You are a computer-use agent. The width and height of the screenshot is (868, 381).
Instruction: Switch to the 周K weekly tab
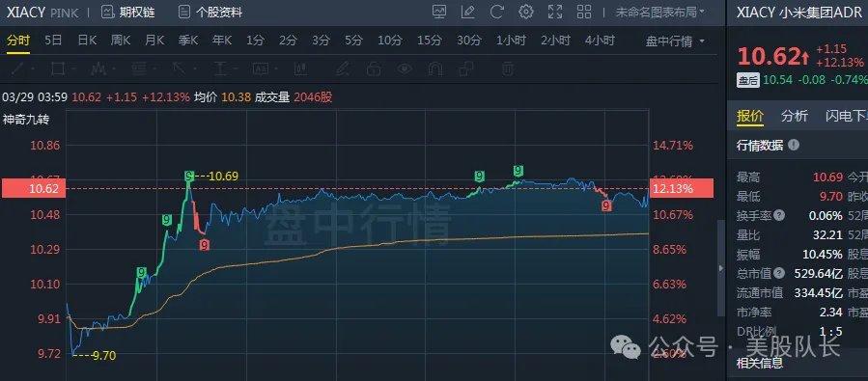(120, 41)
